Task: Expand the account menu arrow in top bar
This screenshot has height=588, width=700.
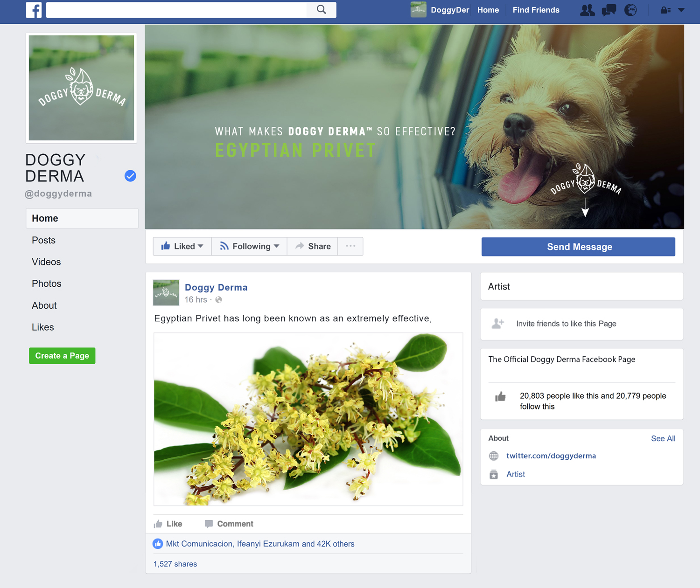Action: click(681, 10)
